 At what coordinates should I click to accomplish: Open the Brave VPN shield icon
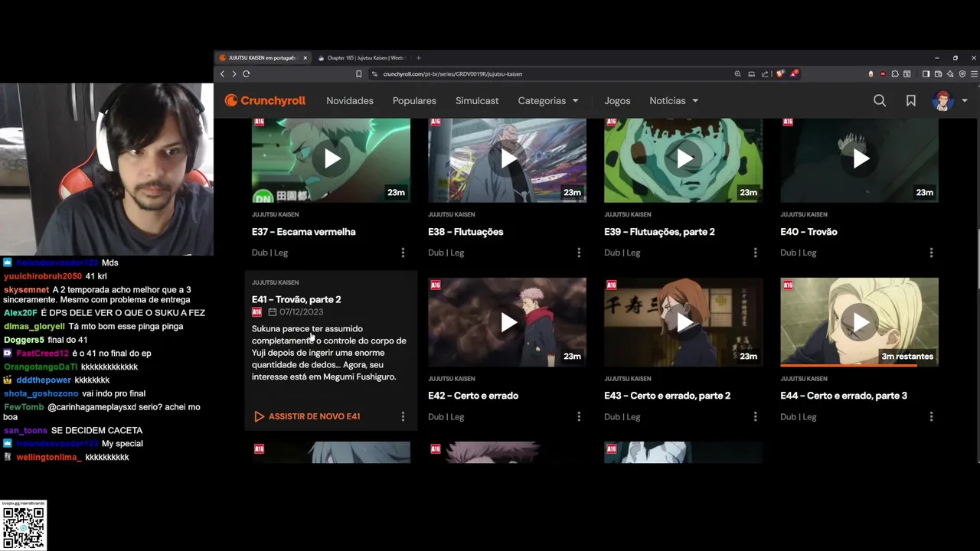coord(962,73)
